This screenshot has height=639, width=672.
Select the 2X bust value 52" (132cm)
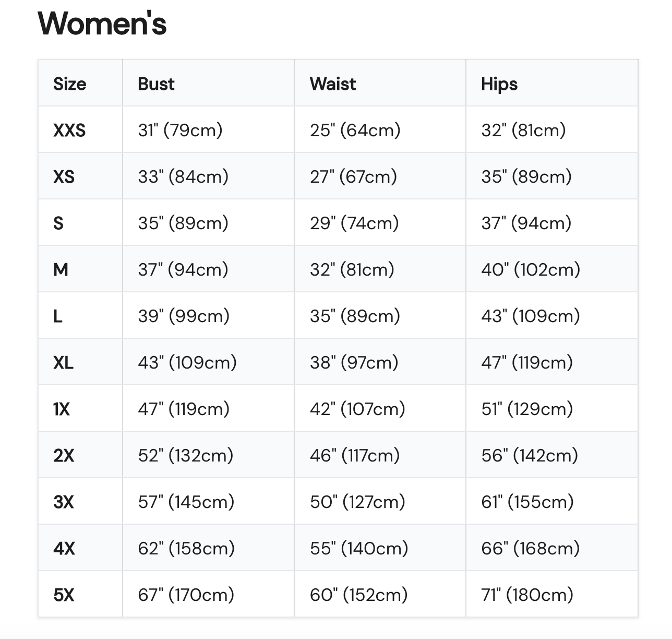click(185, 455)
